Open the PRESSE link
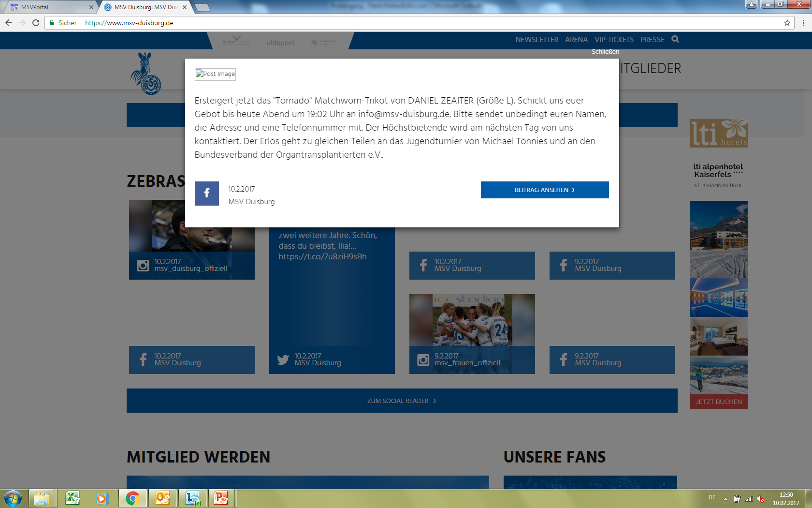 652,40
